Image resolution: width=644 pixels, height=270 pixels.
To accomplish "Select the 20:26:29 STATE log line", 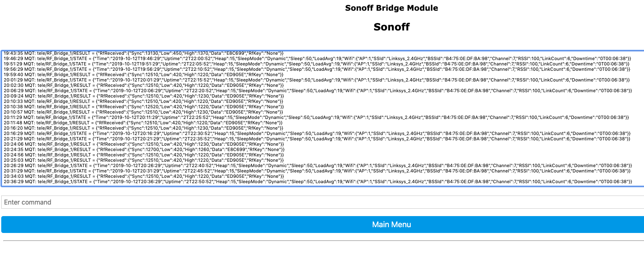I will tap(317, 165).
